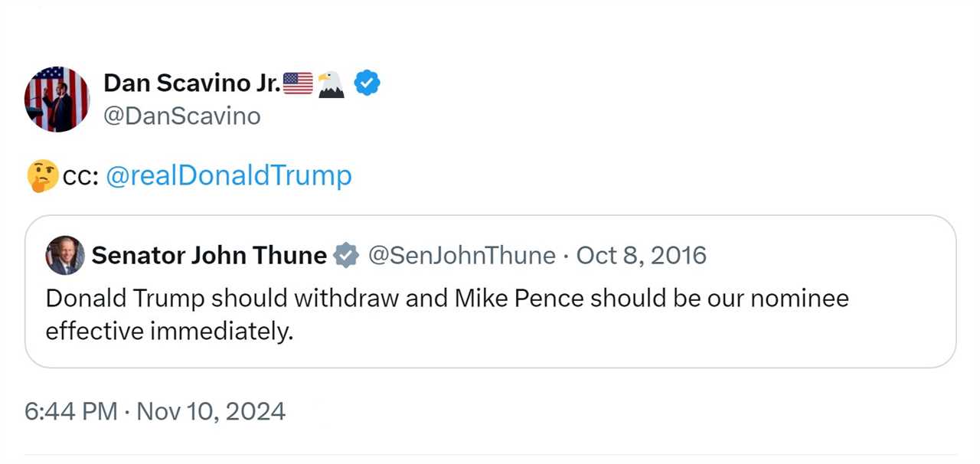The width and height of the screenshot is (980, 464).
Task: Click the Oct 8, 2016 date on quoted tweet
Action: pyautogui.click(x=642, y=255)
